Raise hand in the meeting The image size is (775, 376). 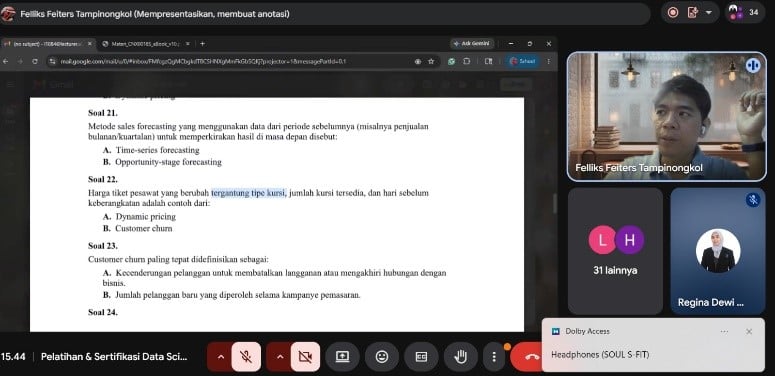coord(461,357)
